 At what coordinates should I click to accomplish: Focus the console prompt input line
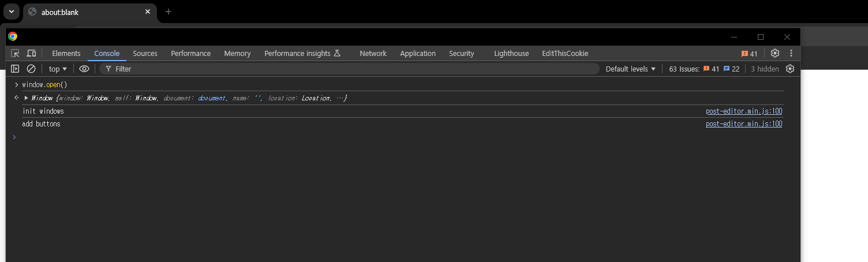coord(403,137)
